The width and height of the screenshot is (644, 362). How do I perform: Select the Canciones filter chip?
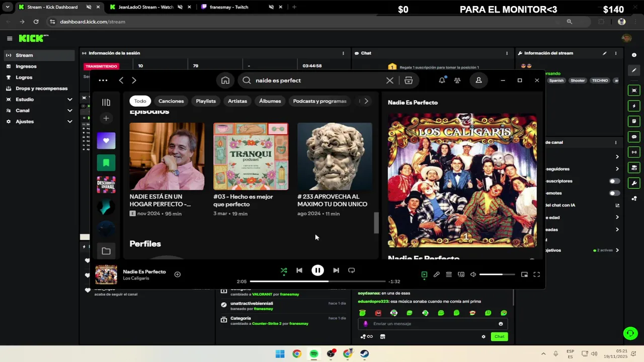pos(171,101)
